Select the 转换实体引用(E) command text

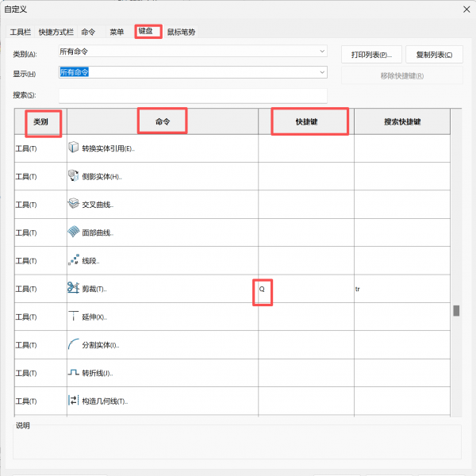[x=108, y=148]
